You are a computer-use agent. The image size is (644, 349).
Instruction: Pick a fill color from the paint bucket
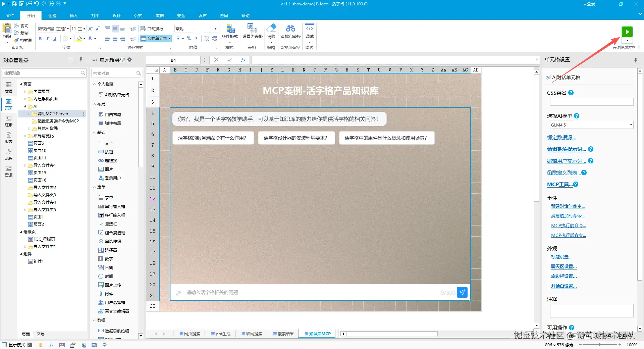tap(79, 39)
